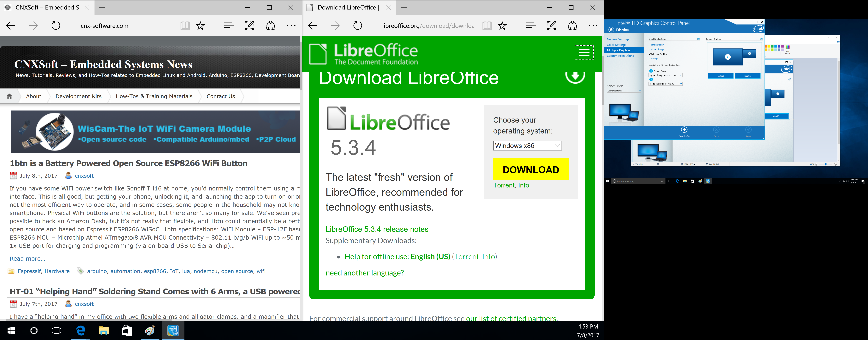Click zoom in plus in Paint status bar

835,164
